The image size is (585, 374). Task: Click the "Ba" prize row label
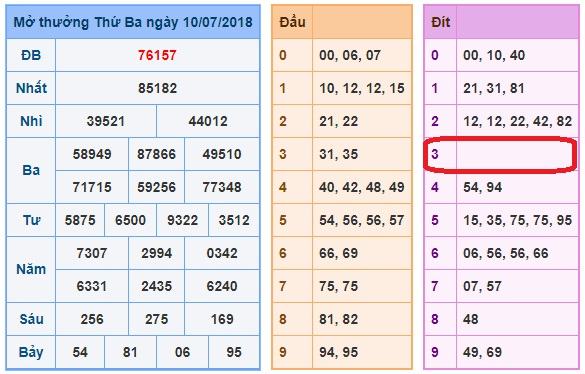31,171
